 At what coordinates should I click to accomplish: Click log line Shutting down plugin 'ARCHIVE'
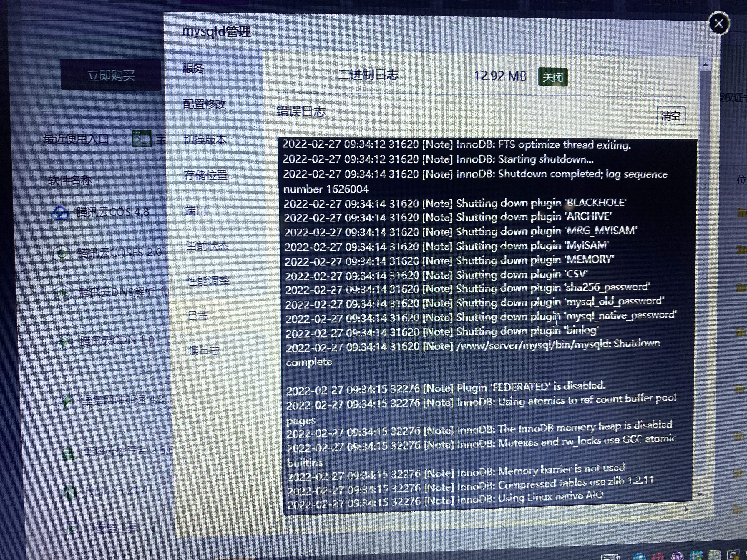(x=448, y=217)
